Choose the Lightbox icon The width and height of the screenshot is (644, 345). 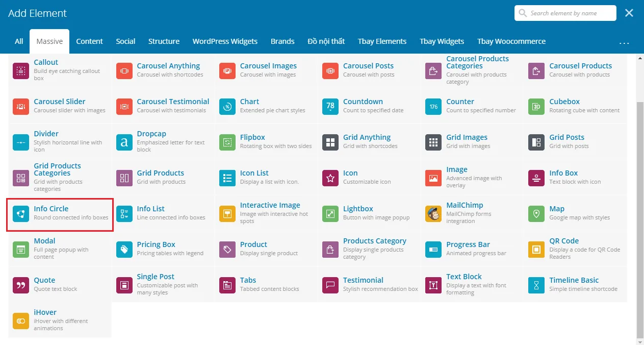330,214
